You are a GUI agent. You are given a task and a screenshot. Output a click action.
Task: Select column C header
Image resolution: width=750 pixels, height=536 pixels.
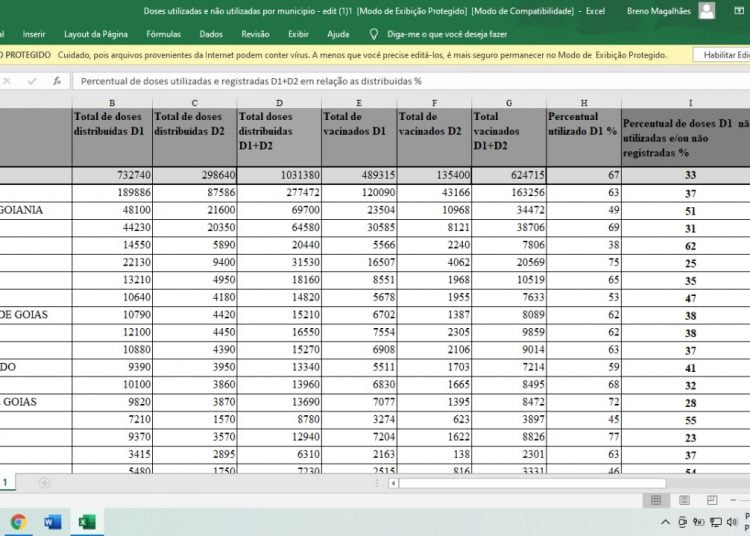click(194, 103)
